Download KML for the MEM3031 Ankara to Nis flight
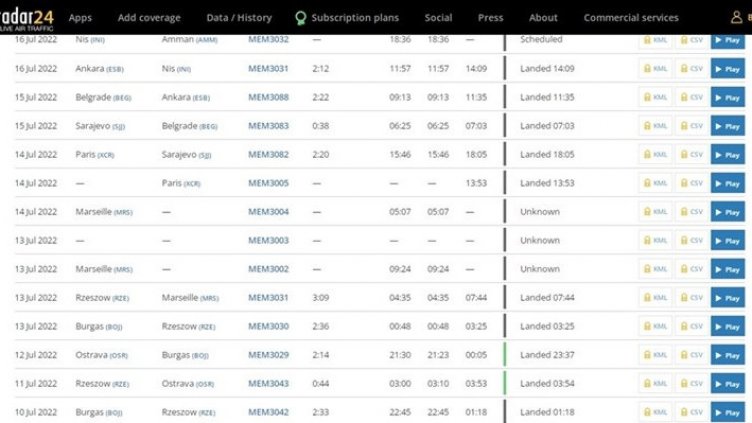Viewport: 752px width, 423px height. click(x=655, y=69)
